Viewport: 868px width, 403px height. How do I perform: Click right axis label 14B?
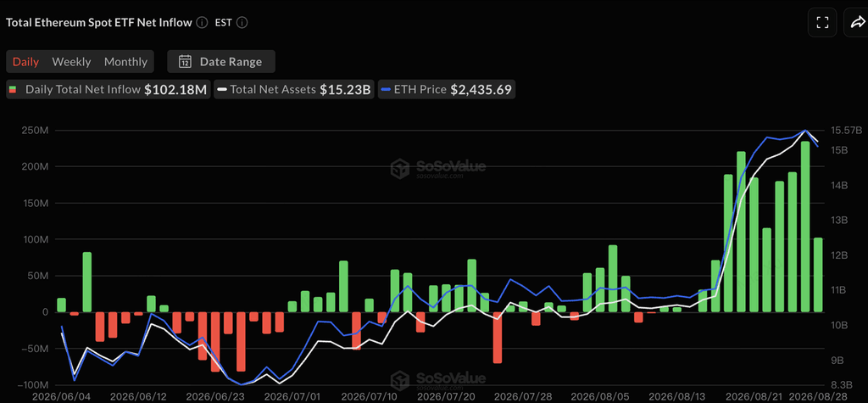click(840, 185)
